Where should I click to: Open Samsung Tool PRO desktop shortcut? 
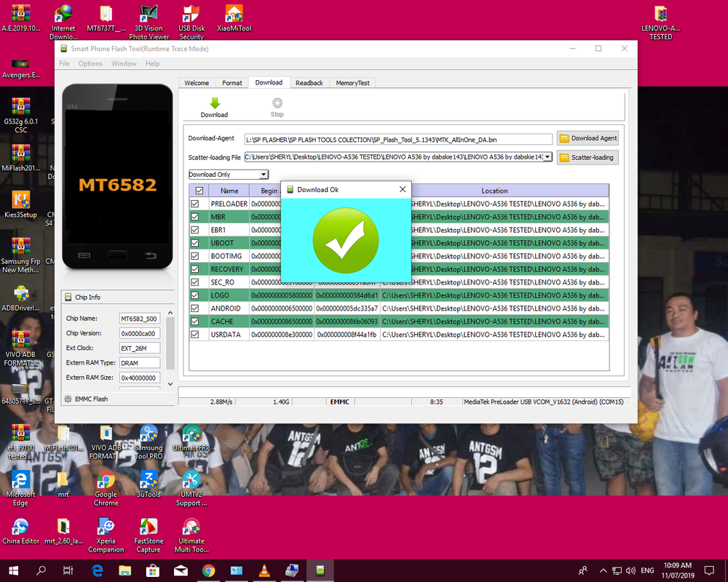[x=149, y=442]
